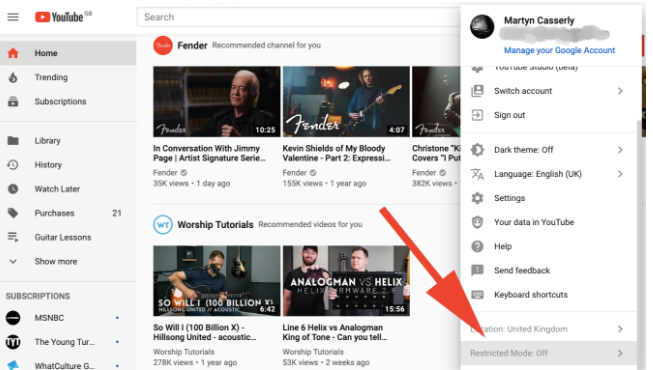653x370 pixels.
Task: Open Send feedback menu entry
Action: (548, 270)
